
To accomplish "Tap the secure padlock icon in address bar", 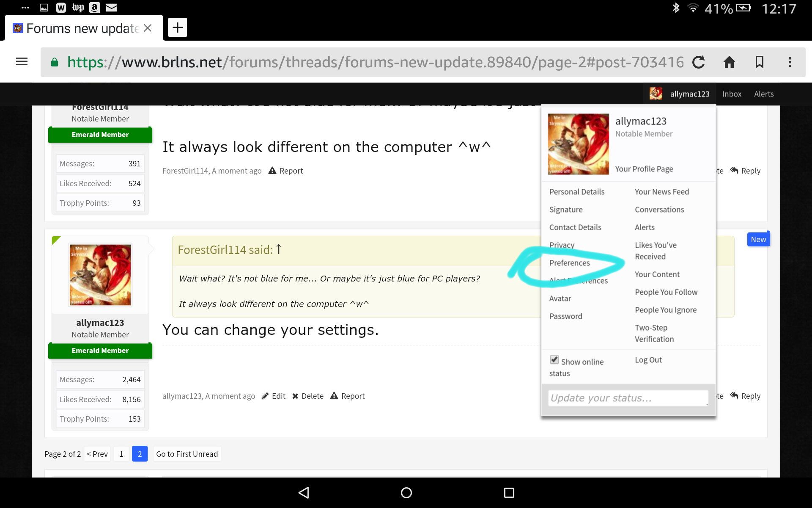I will [55, 62].
